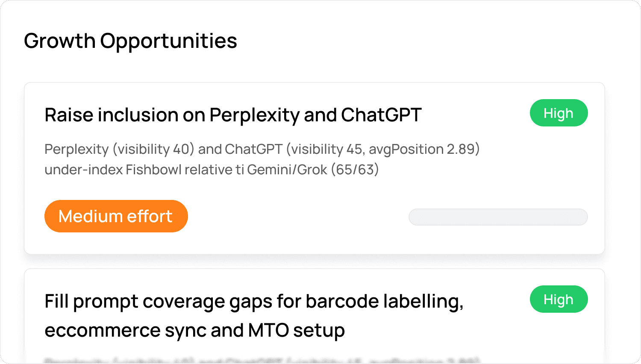Open the Fill prompt coverage gaps title

tap(254, 302)
